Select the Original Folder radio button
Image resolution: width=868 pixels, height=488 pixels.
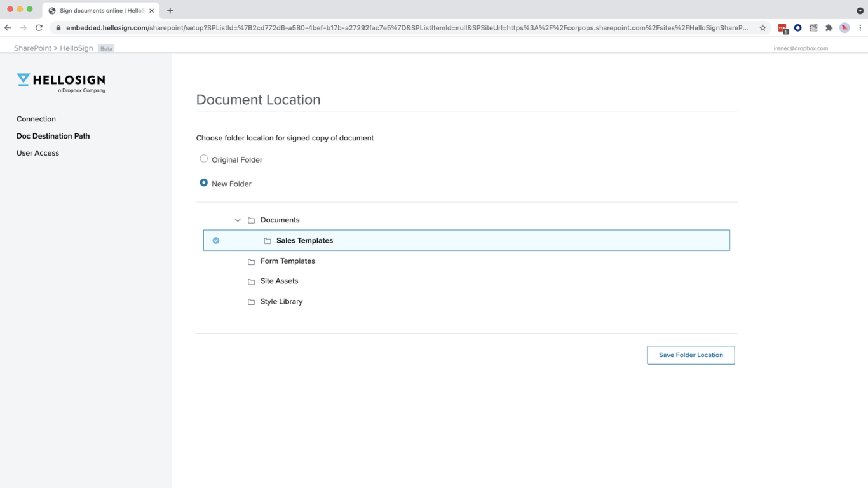tap(204, 159)
